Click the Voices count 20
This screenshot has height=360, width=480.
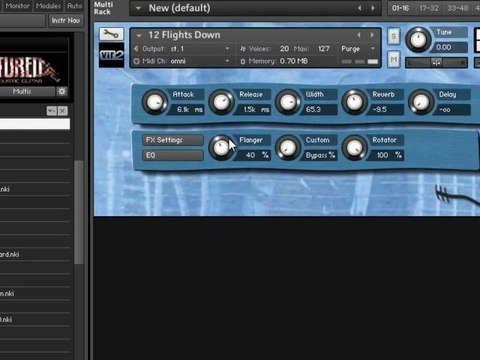coord(284,49)
